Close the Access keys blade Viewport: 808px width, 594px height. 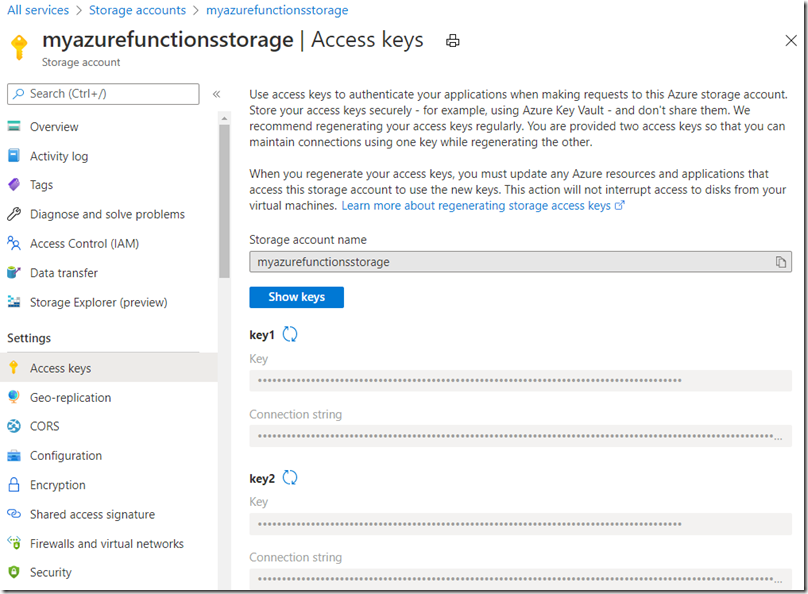(x=790, y=41)
